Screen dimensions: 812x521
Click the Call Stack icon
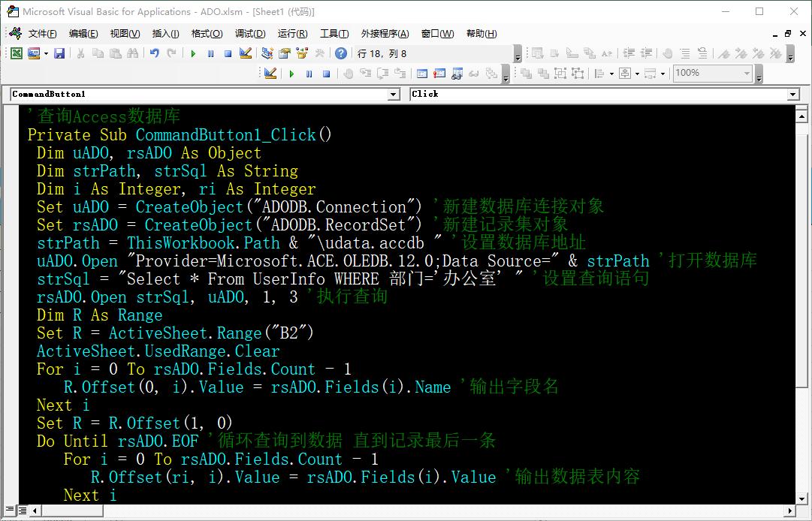click(491, 74)
